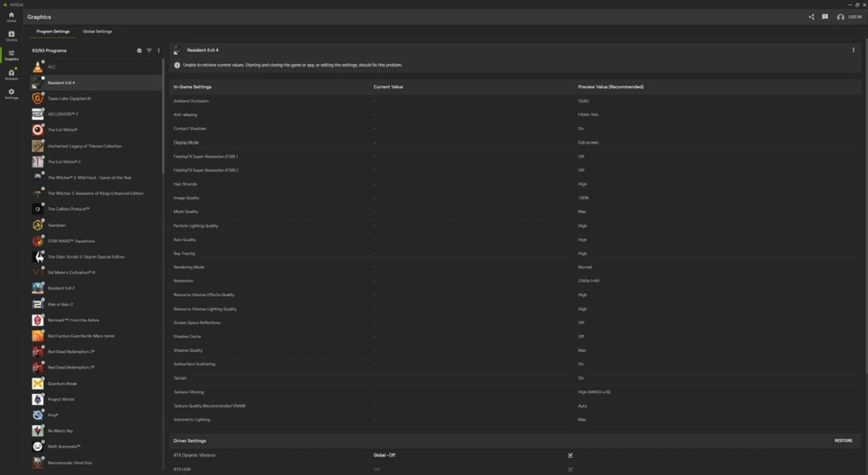Select Resident Evil 4 in programs list
This screenshot has height=475, width=868.
click(x=96, y=83)
